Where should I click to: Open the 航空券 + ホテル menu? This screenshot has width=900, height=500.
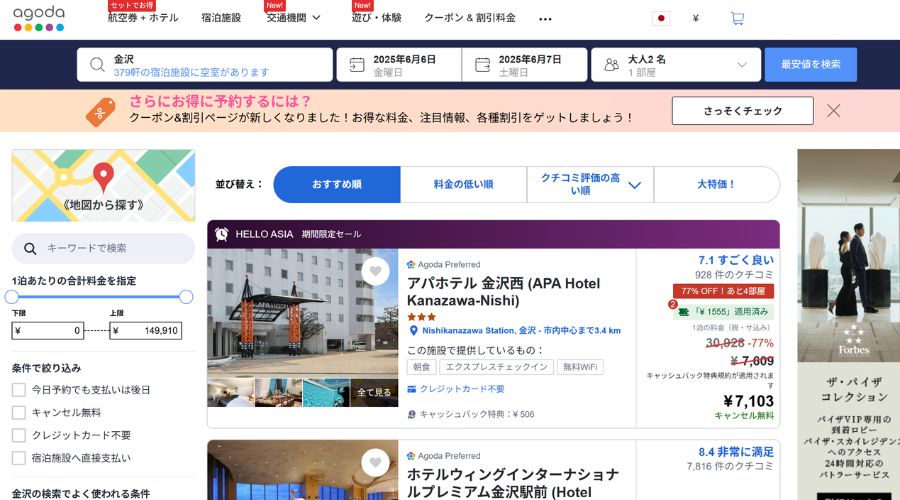coord(143,18)
